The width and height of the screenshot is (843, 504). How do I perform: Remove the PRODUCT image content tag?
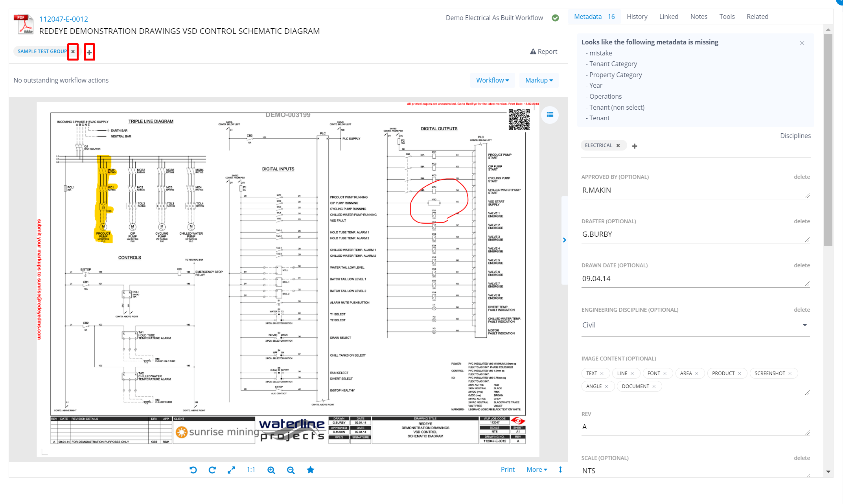(x=739, y=373)
